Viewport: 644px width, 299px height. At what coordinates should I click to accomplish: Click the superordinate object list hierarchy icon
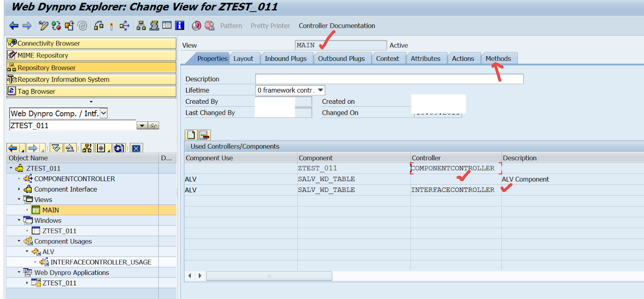pyautogui.click(x=87, y=148)
